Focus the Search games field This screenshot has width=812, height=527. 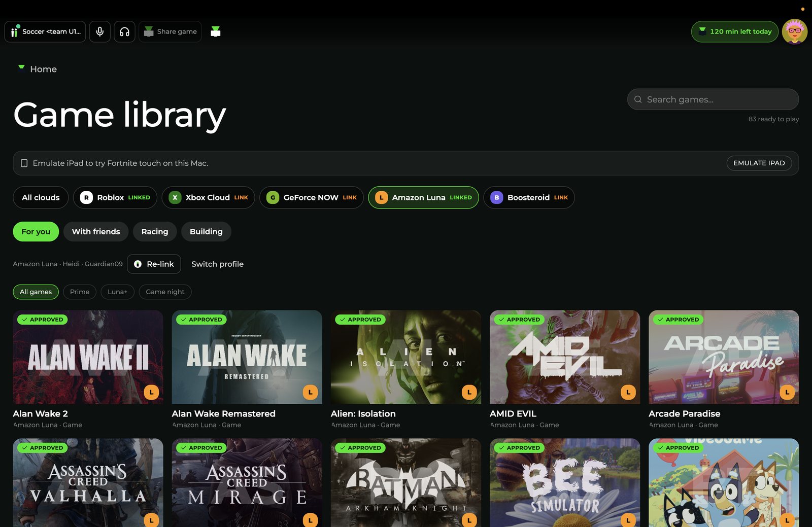click(x=713, y=99)
